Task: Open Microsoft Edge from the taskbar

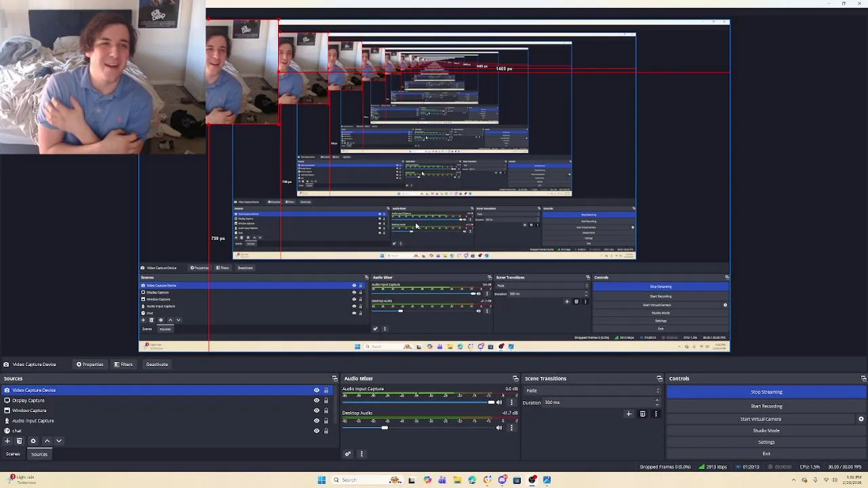Action: 473,480
